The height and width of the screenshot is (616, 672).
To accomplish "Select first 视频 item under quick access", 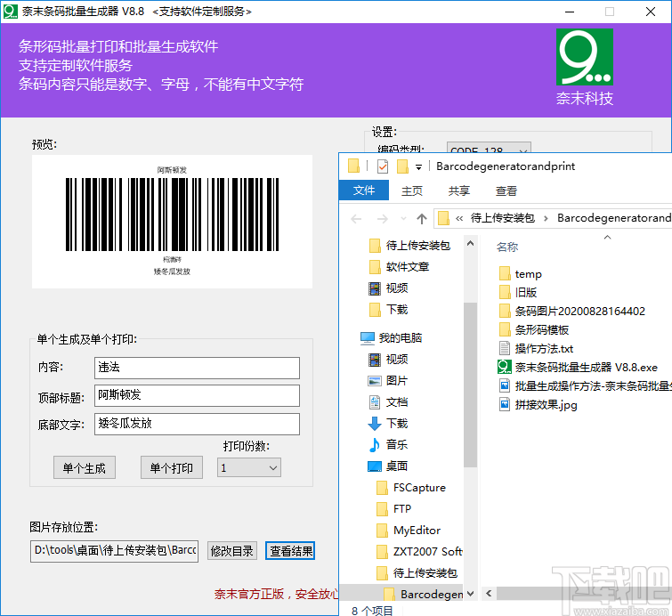I will (389, 288).
